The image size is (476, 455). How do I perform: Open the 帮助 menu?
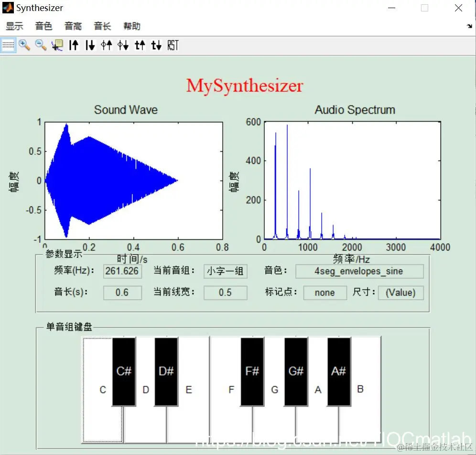click(x=131, y=26)
